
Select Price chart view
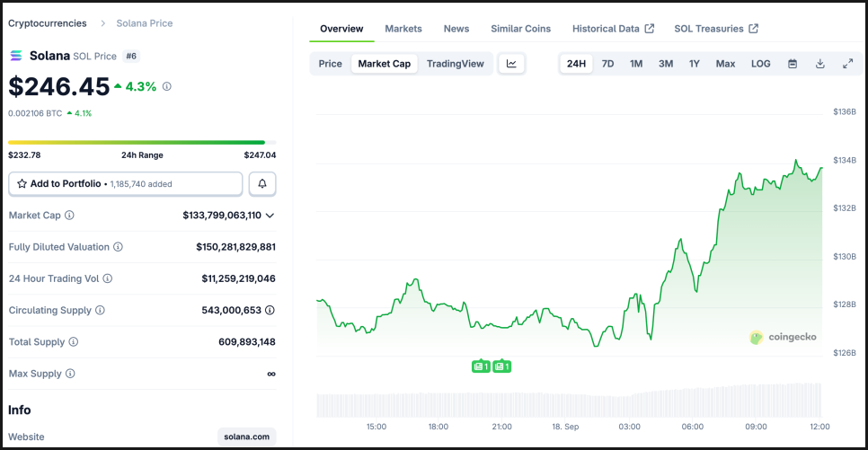[x=330, y=64]
